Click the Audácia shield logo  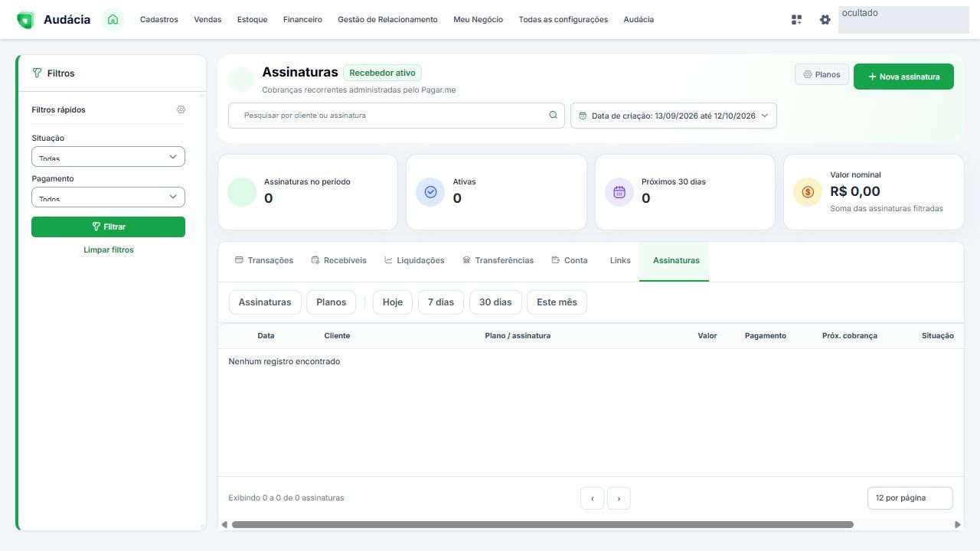[x=25, y=20]
